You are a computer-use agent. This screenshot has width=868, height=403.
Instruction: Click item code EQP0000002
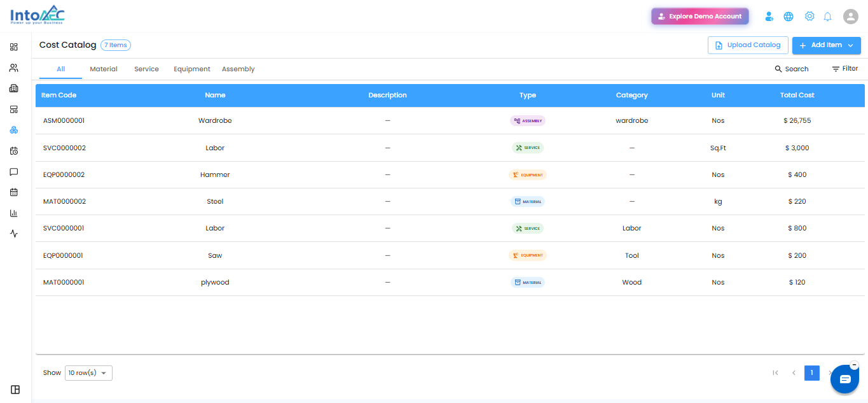(64, 175)
